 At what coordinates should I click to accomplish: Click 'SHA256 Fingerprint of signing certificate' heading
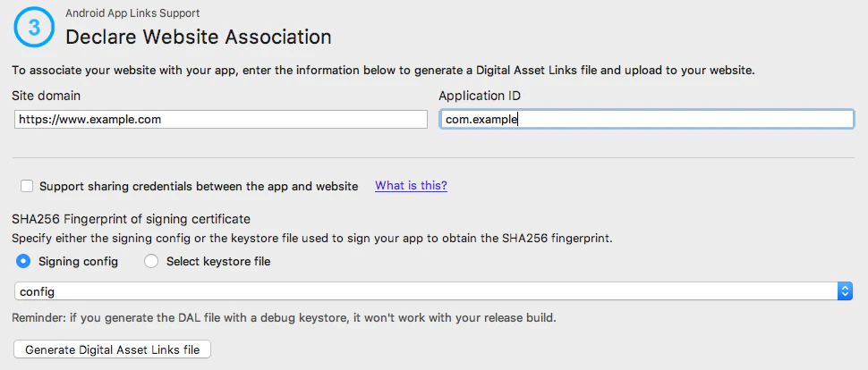click(x=131, y=219)
